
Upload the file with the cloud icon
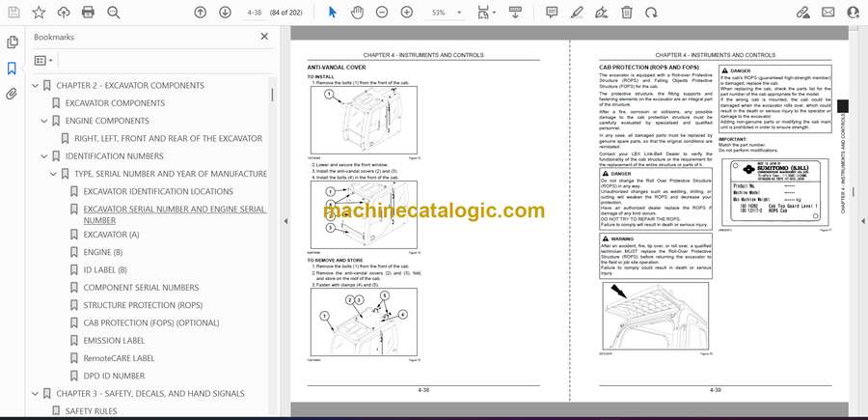pos(64,13)
